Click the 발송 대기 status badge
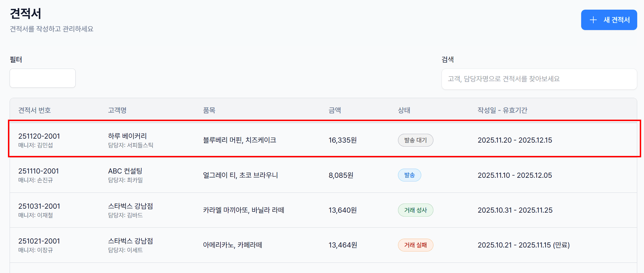 click(416, 140)
